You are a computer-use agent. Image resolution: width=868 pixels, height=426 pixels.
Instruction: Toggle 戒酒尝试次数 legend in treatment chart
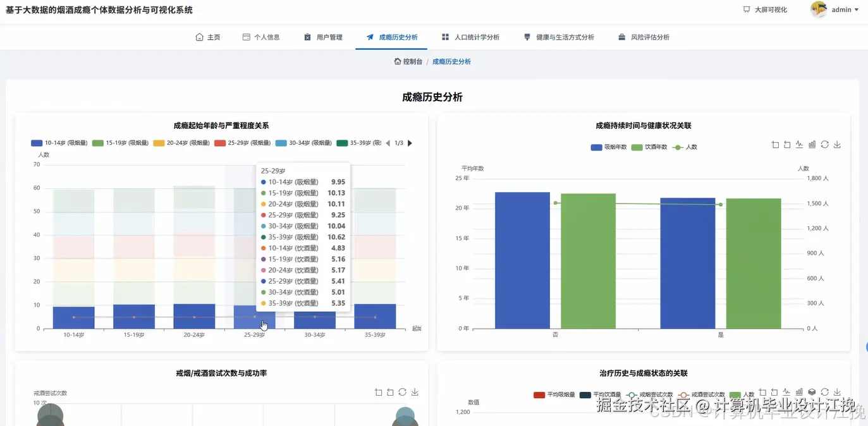pos(702,395)
